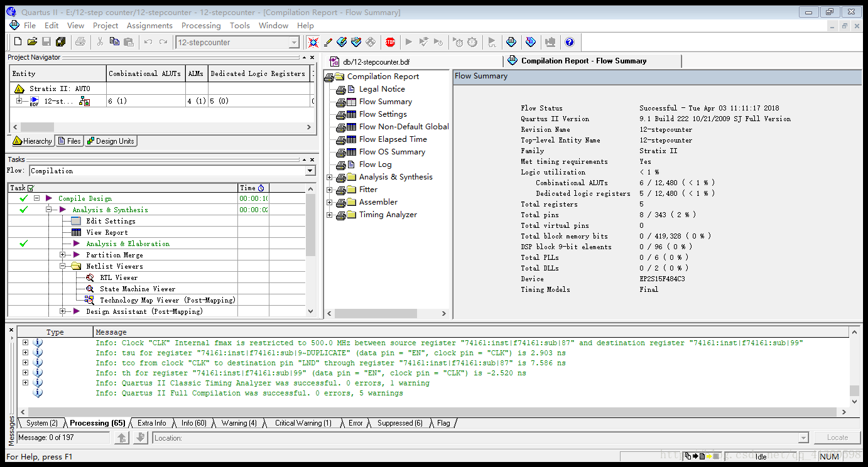868x467 pixels.
Task: Click the Copy toolbar icon
Action: coord(114,42)
